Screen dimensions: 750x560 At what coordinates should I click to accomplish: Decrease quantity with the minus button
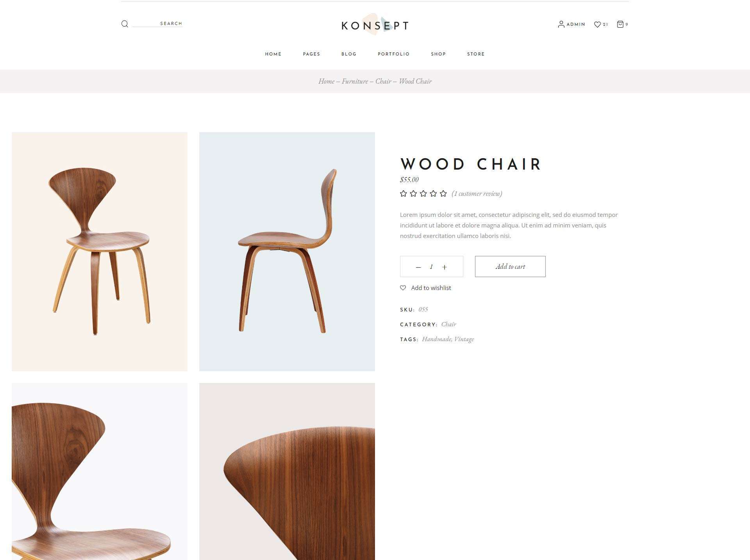[x=418, y=267]
